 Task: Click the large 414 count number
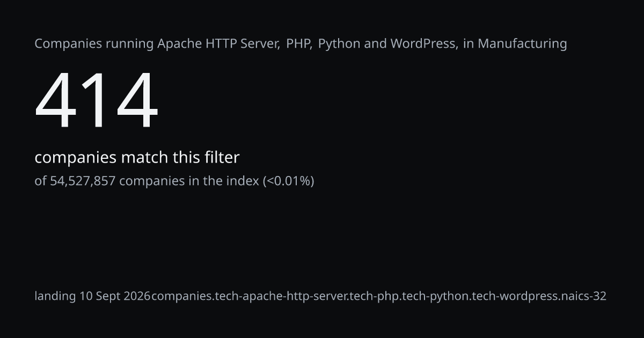tap(97, 101)
